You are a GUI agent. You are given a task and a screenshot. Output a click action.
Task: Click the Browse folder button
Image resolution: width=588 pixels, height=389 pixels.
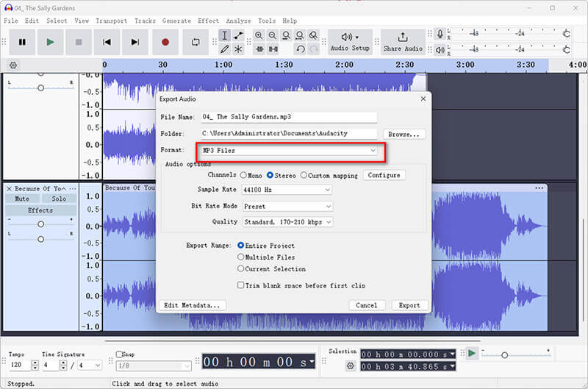404,134
